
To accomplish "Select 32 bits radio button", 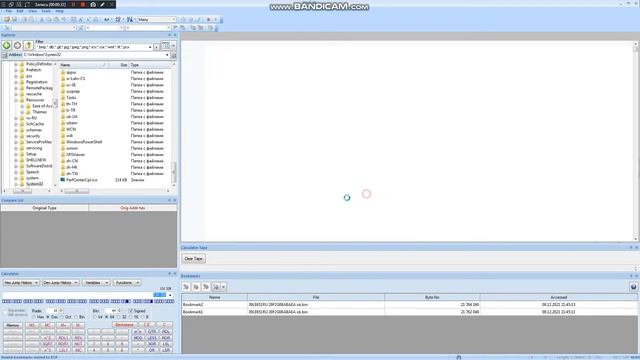I will [119, 317].
